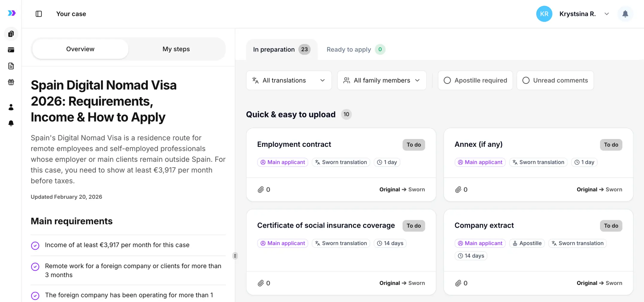The height and width of the screenshot is (302, 644).
Task: Click Employment contract attachment paperclip
Action: point(261,190)
